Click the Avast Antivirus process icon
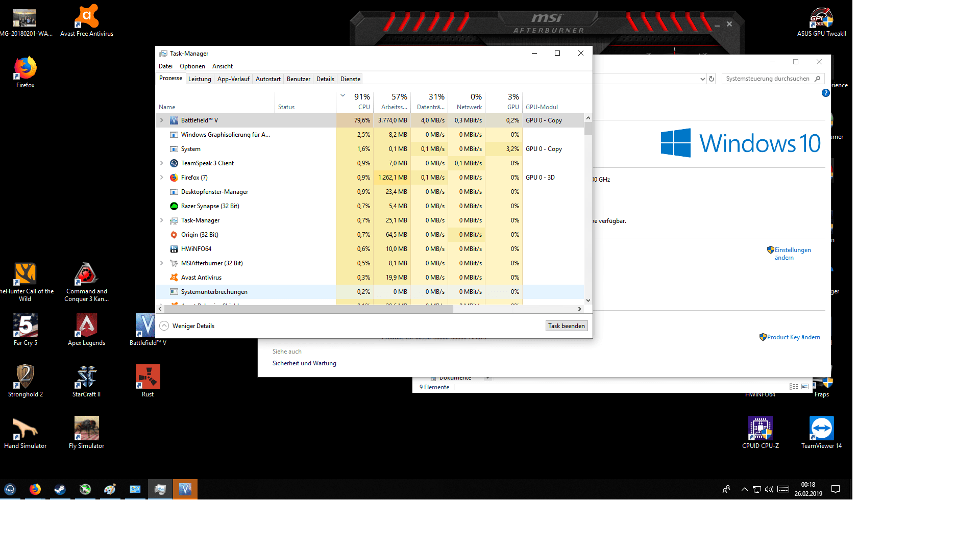The image size is (980, 551). coord(174,278)
